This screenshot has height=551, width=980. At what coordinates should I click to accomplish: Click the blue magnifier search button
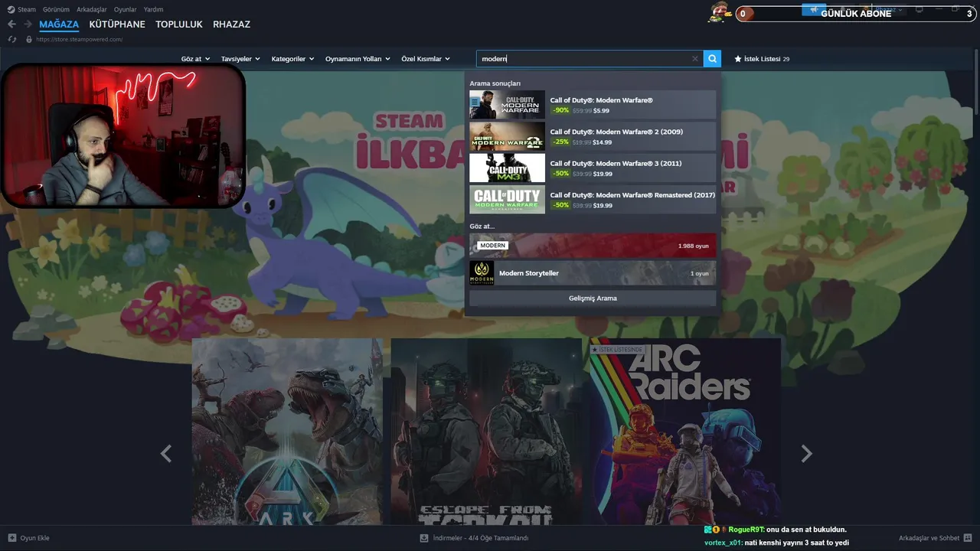[712, 59]
